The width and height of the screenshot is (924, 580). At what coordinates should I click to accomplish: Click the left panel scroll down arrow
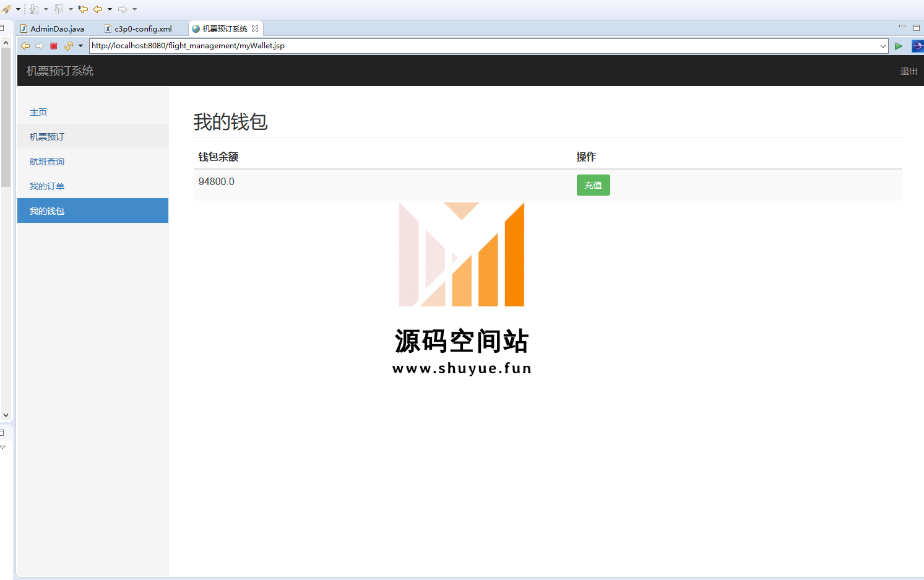click(x=6, y=415)
